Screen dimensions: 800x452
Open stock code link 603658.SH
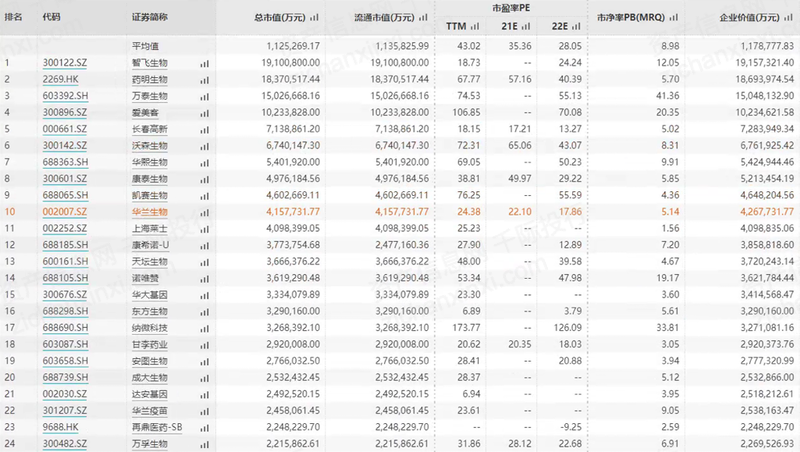65,361
